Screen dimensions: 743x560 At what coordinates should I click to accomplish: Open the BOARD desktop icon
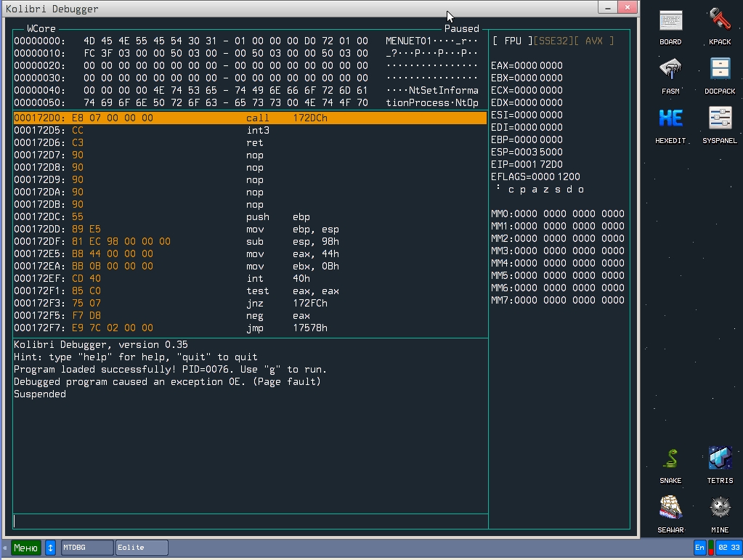coord(670,22)
